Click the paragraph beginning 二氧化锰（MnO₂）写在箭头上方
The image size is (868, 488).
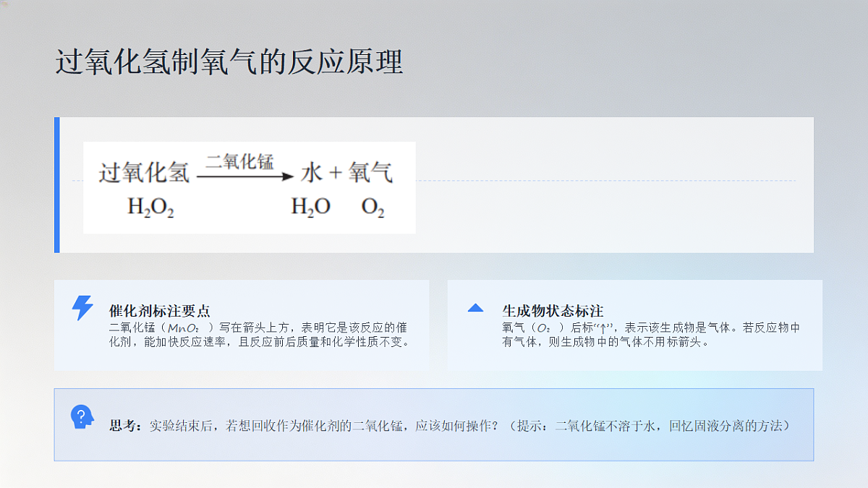pos(259,335)
